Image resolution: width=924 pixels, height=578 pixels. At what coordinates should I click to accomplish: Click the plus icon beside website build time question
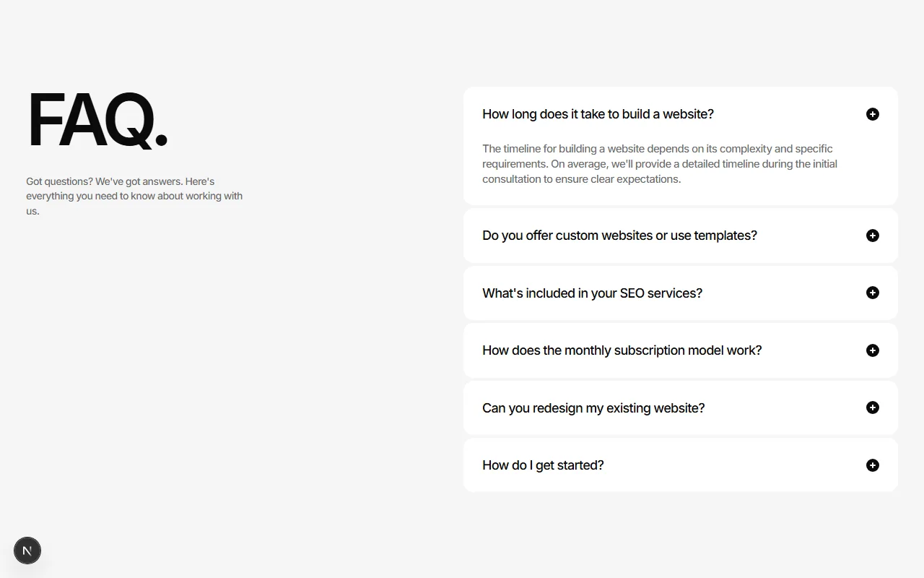[x=873, y=114]
